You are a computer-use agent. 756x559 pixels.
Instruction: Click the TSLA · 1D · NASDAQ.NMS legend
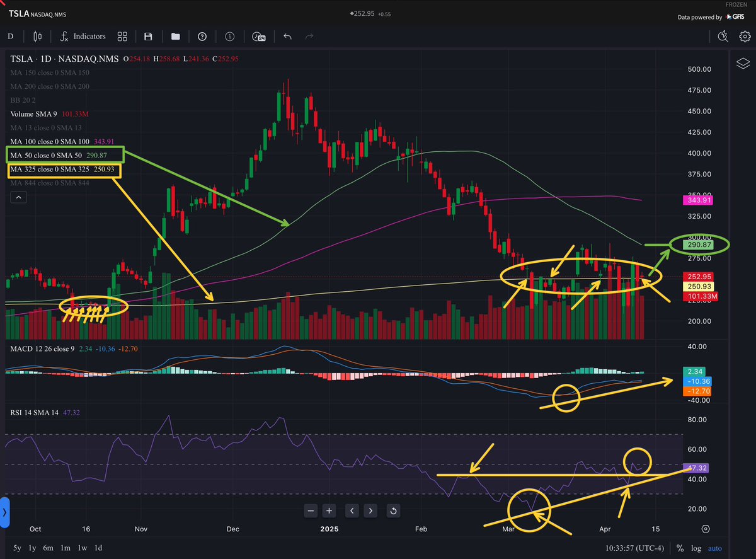click(x=64, y=59)
